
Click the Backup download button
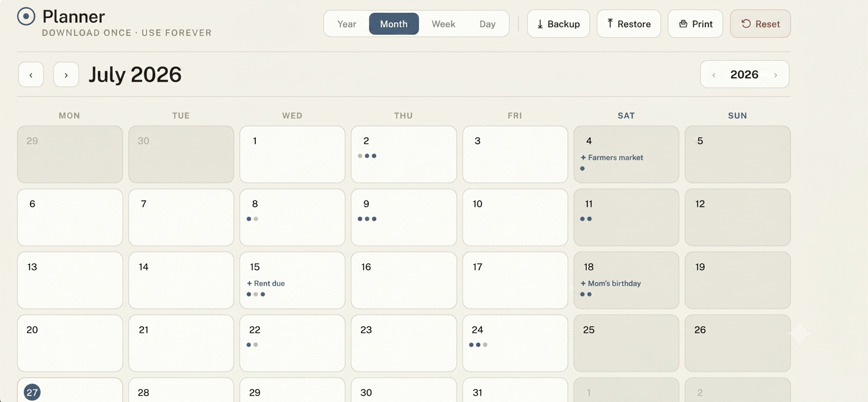click(x=558, y=24)
